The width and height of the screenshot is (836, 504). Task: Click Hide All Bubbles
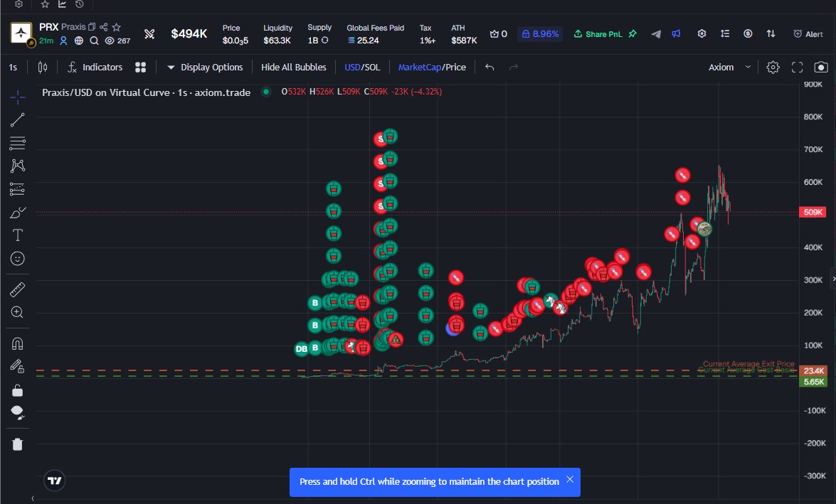click(294, 67)
